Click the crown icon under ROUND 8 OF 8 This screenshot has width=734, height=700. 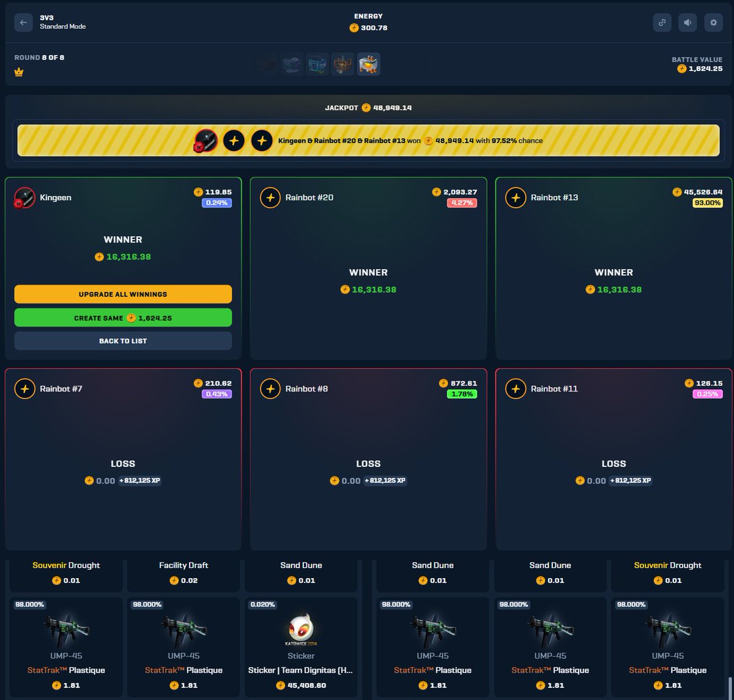18,72
